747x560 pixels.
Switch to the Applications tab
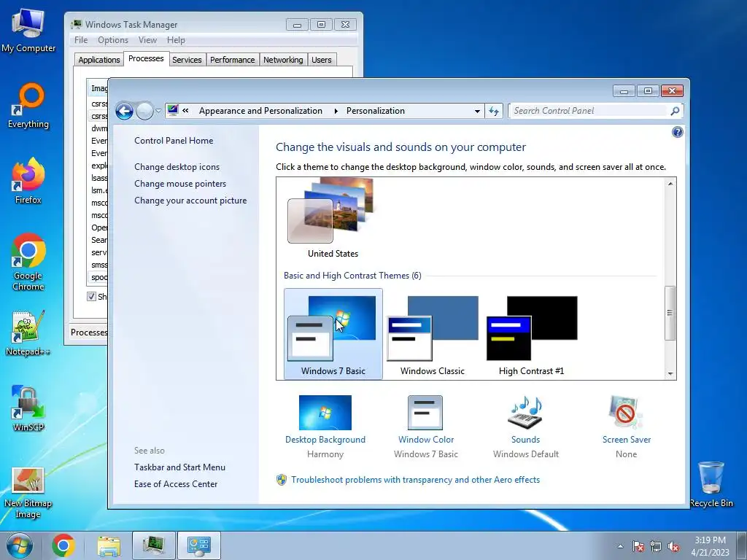click(x=99, y=60)
